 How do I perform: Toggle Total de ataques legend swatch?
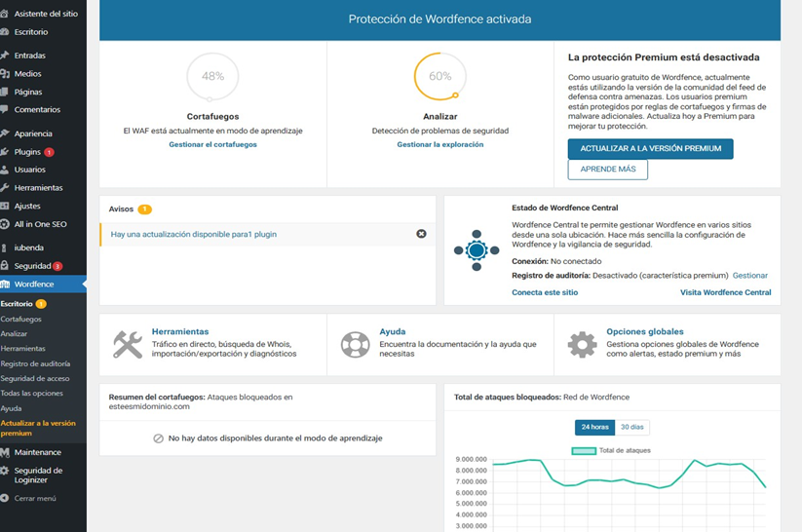(x=584, y=451)
